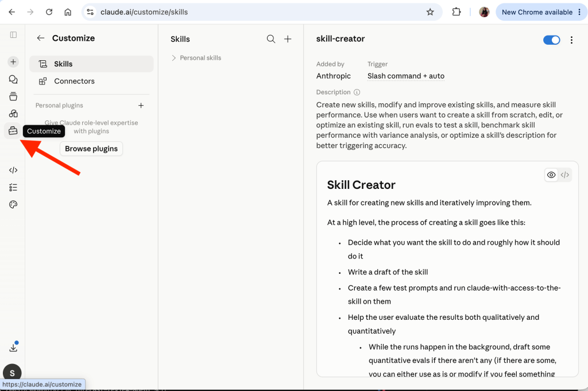The image size is (588, 391).
Task: Search skills with the magnifier icon
Action: pos(271,39)
